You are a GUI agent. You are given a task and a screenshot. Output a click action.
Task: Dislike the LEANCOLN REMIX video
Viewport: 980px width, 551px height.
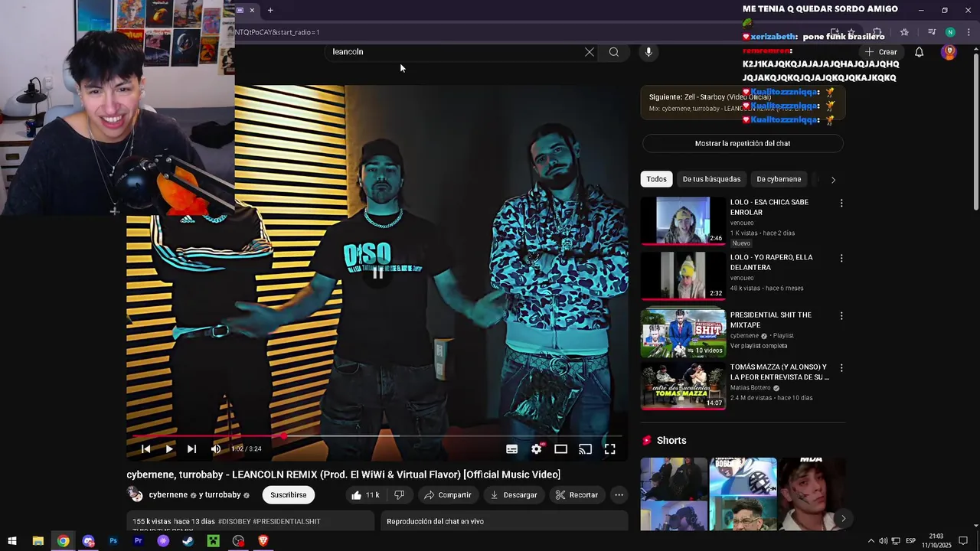tap(399, 495)
